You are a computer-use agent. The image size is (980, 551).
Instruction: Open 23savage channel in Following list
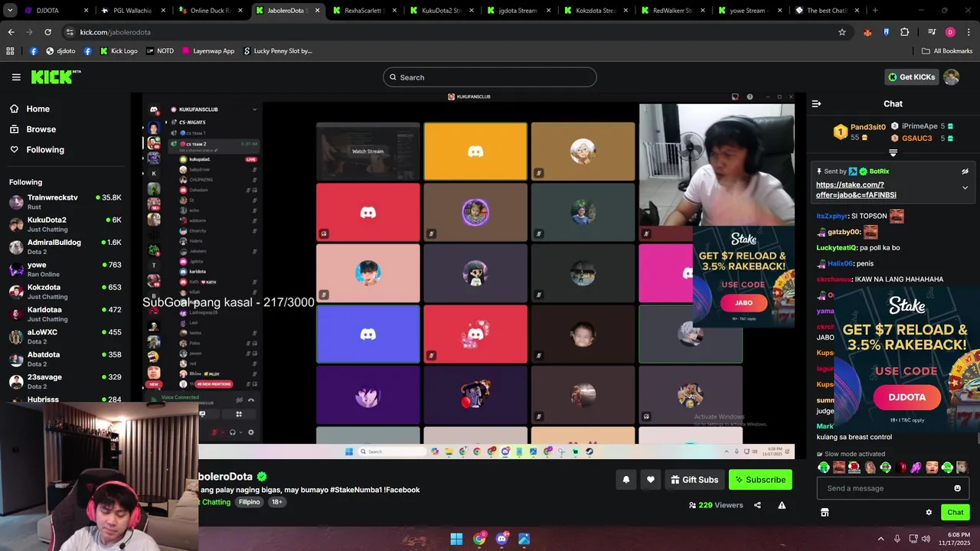coord(65,381)
